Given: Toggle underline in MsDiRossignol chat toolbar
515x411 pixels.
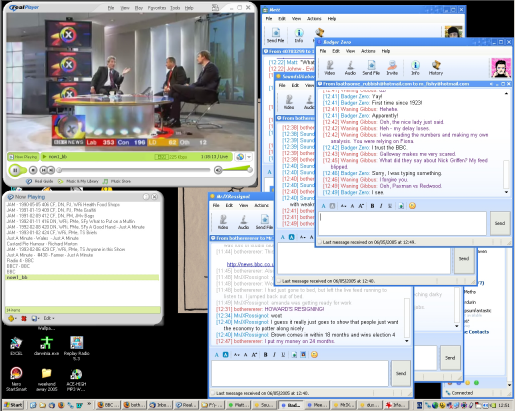Looking at the screenshot, I should pyautogui.click(x=283, y=355).
